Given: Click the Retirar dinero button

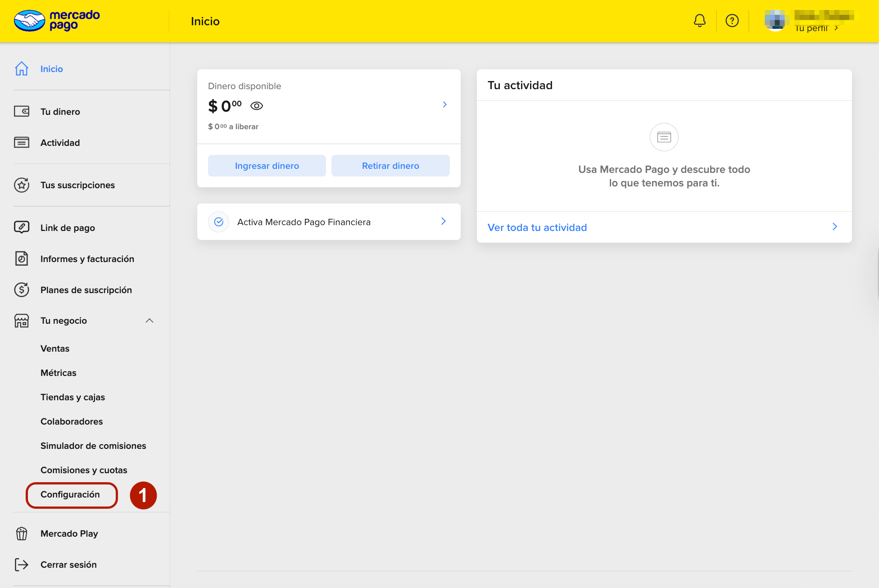Looking at the screenshot, I should [390, 166].
